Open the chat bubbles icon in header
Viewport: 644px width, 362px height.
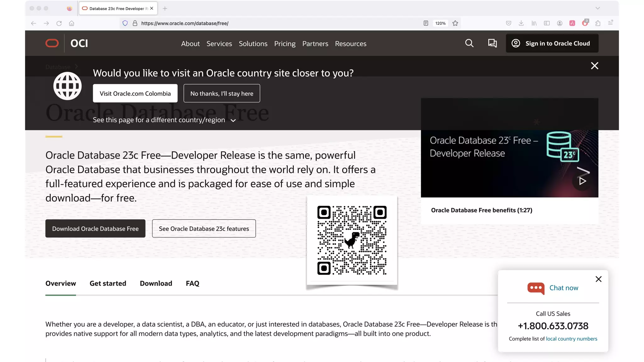(492, 43)
